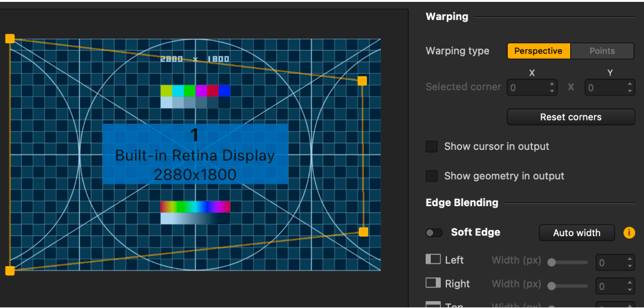Click the Built-in Retina Display label in the preview
Viewport: 644px width, 308px height.
click(x=194, y=156)
